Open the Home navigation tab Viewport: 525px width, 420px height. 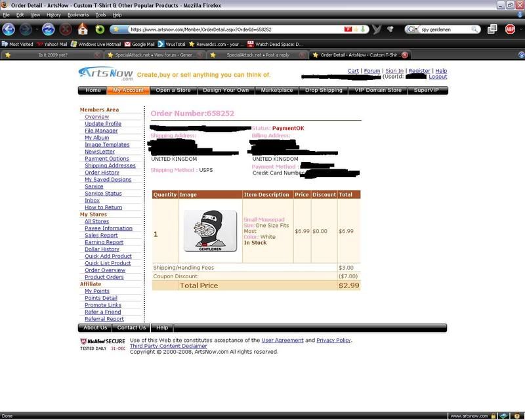[93, 90]
